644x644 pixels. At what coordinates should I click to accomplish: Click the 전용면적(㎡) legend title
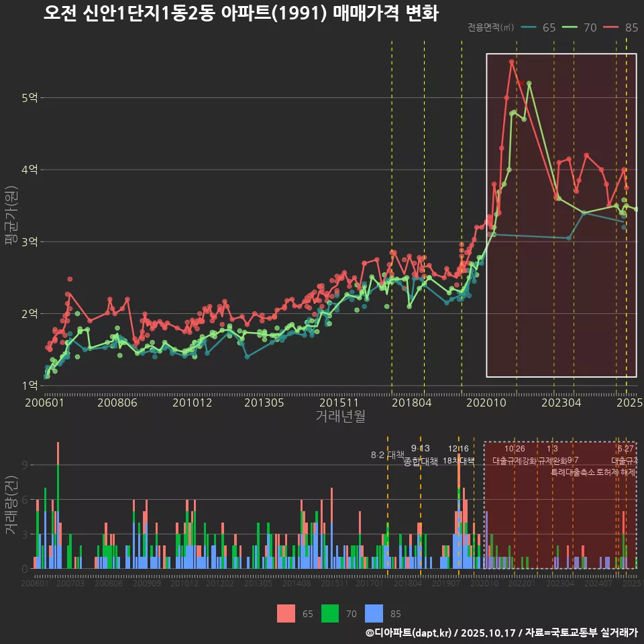click(x=490, y=28)
